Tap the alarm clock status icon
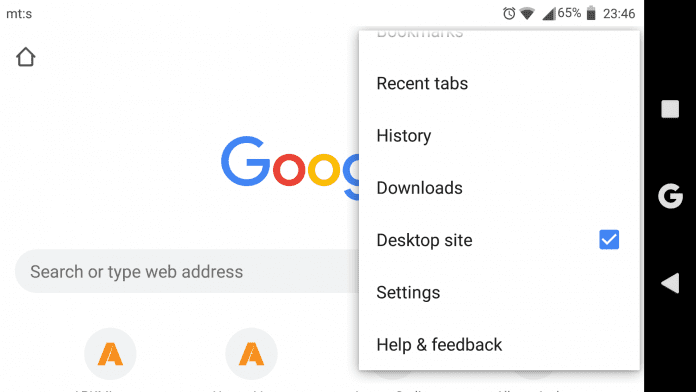Viewport: 696px width, 392px height. click(x=509, y=13)
